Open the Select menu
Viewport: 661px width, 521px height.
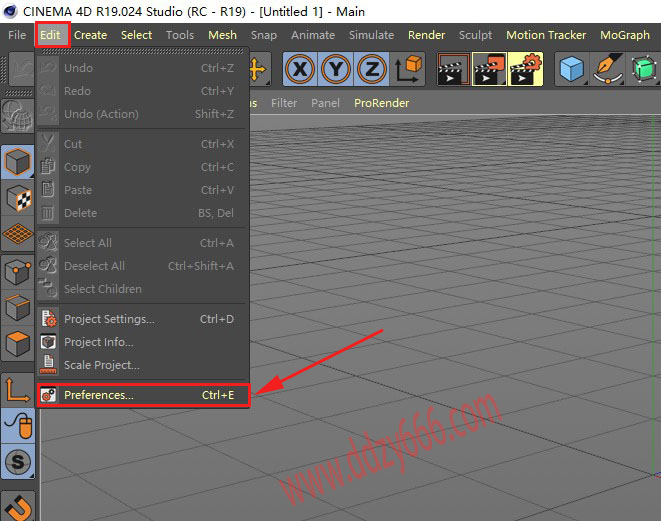tap(136, 35)
